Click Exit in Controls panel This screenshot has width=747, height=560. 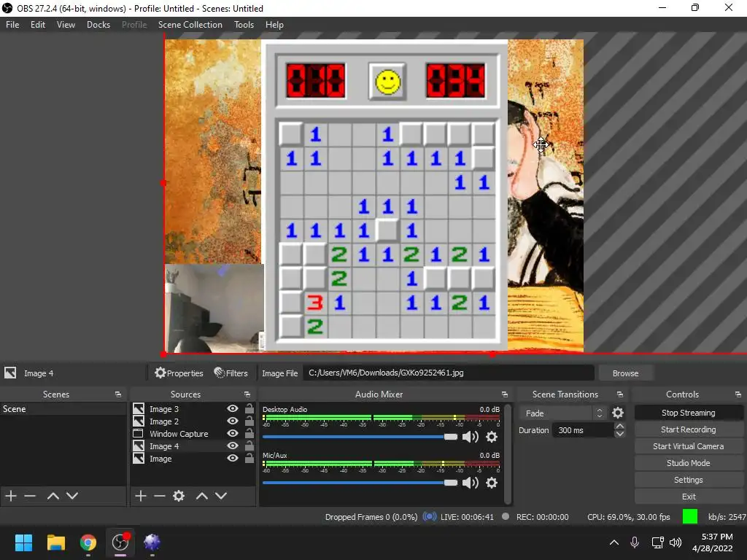689,496
